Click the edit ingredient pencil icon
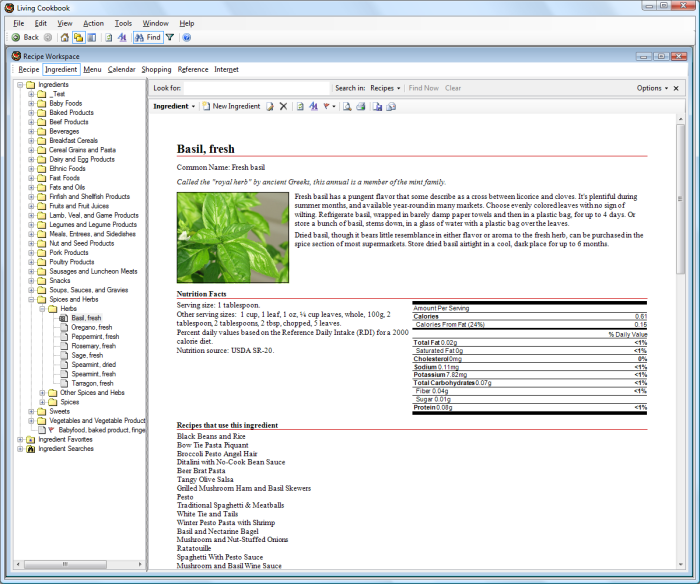The height and width of the screenshot is (584, 700). pyautogui.click(x=270, y=106)
